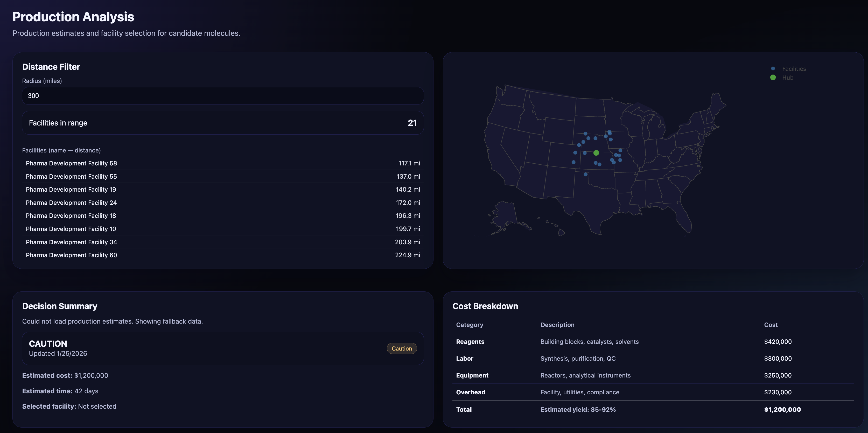Viewport: 868px width, 433px height.
Task: Toggle the Hub legend label
Action: coord(787,78)
